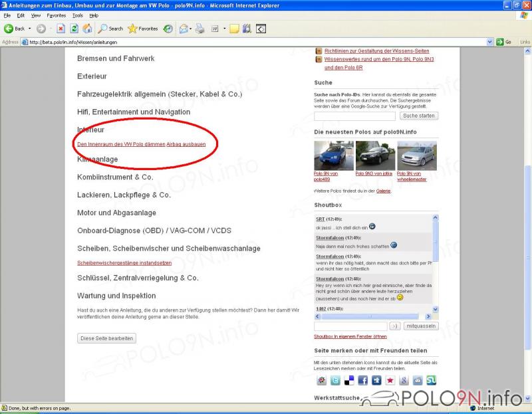Viewport: 532px width, 414px height.
Task: Open Richtlinien zur Gestaltung der Wissens-Seiten link
Action: pyautogui.click(x=376, y=51)
